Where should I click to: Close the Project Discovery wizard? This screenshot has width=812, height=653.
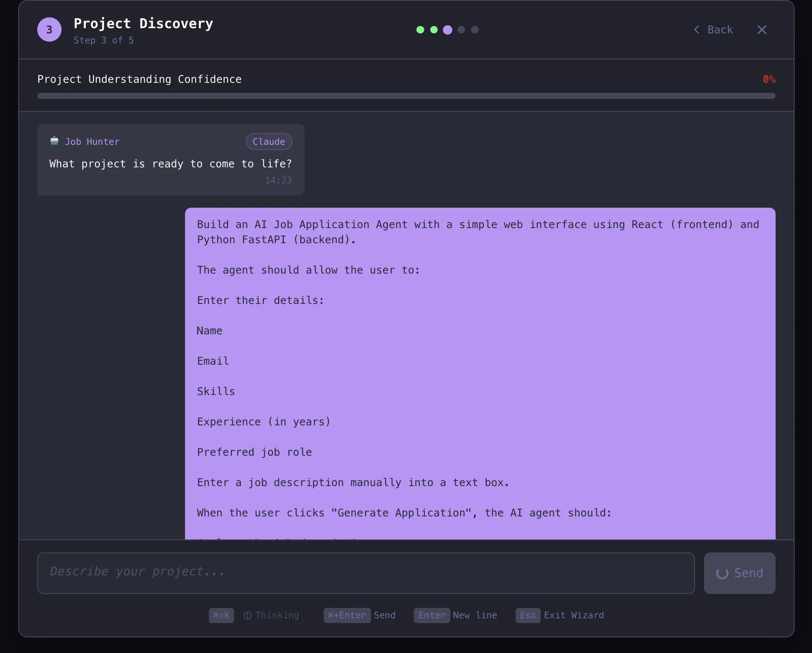(x=762, y=29)
